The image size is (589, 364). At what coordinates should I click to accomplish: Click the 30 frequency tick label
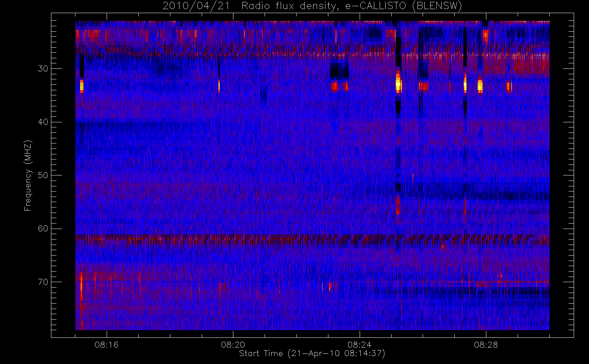click(43, 69)
